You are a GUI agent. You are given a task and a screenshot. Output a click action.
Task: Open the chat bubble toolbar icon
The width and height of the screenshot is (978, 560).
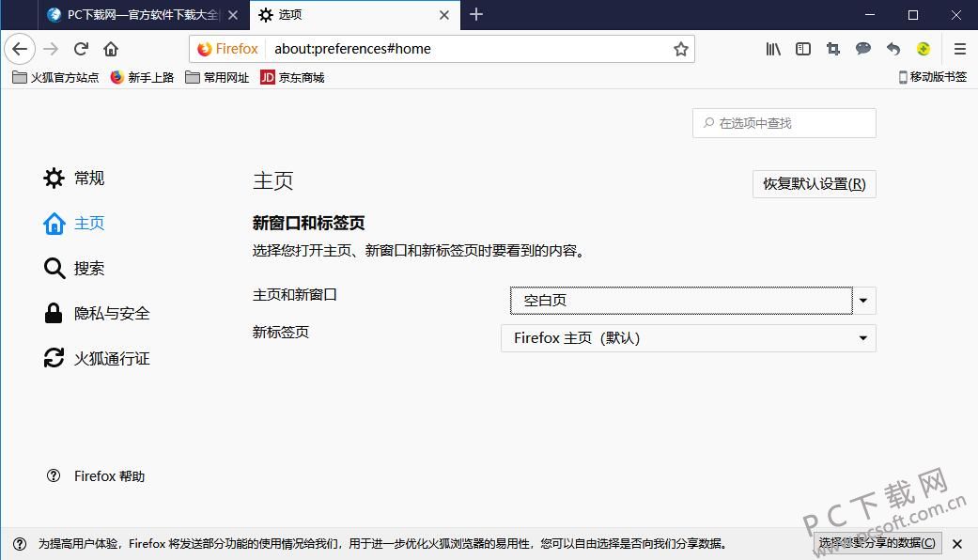pyautogui.click(x=863, y=49)
